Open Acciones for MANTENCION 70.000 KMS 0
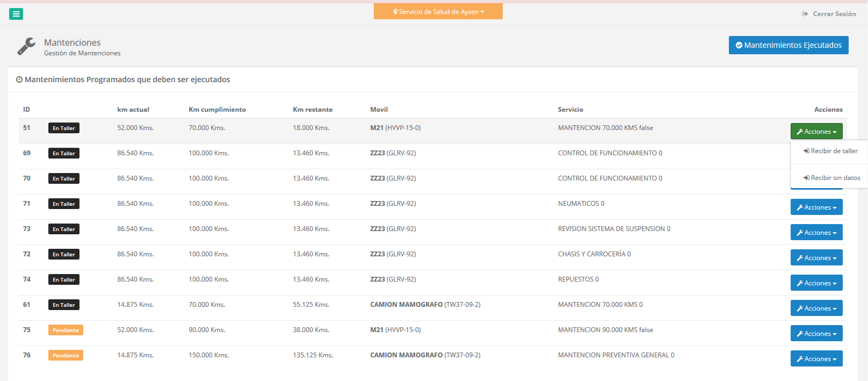Image resolution: width=868 pixels, height=381 pixels. [816, 308]
